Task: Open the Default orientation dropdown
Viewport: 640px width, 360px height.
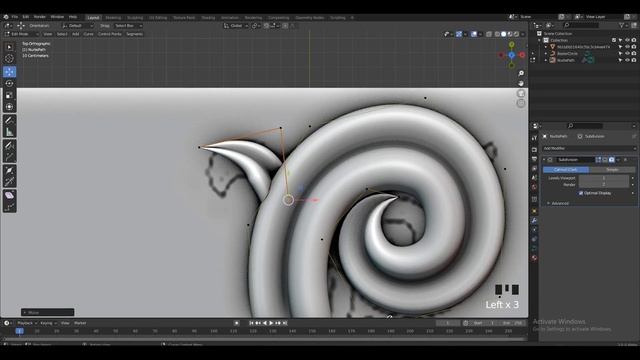Action: click(x=78, y=26)
